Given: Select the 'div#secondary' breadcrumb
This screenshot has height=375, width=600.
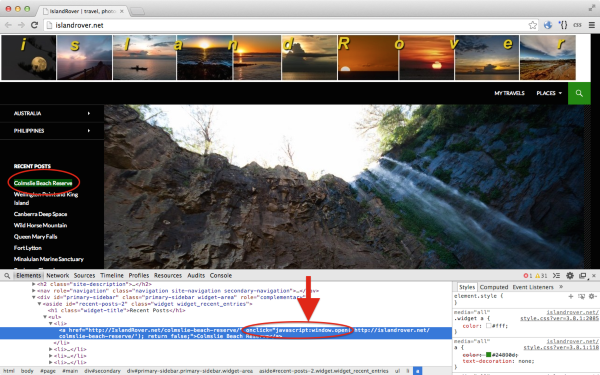Looking at the screenshot, I should 102,371.
